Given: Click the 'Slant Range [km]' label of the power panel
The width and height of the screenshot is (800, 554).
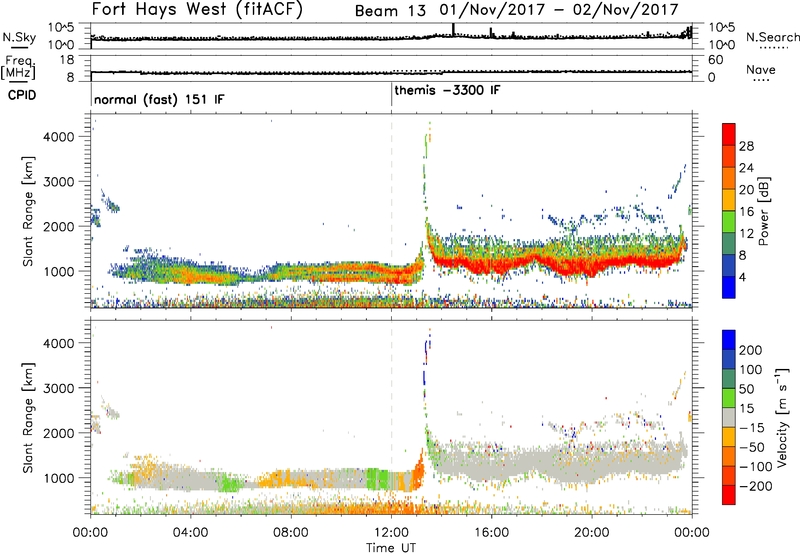Looking at the screenshot, I should click(x=28, y=211).
